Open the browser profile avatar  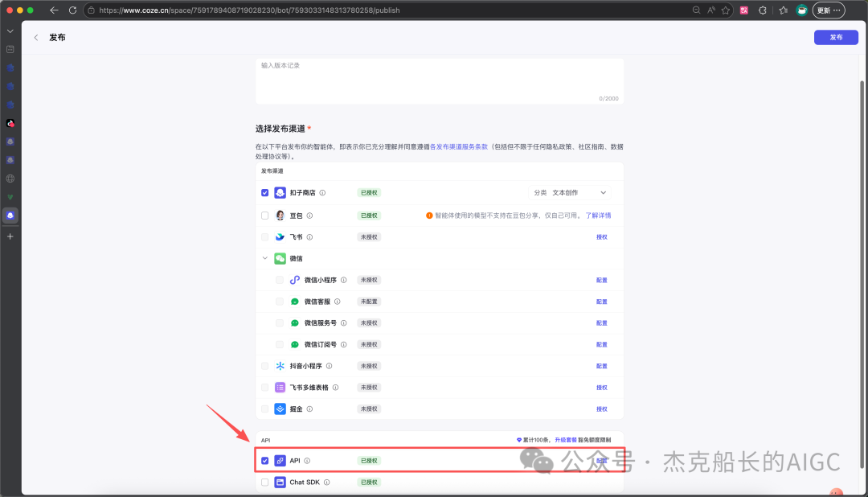(x=801, y=10)
